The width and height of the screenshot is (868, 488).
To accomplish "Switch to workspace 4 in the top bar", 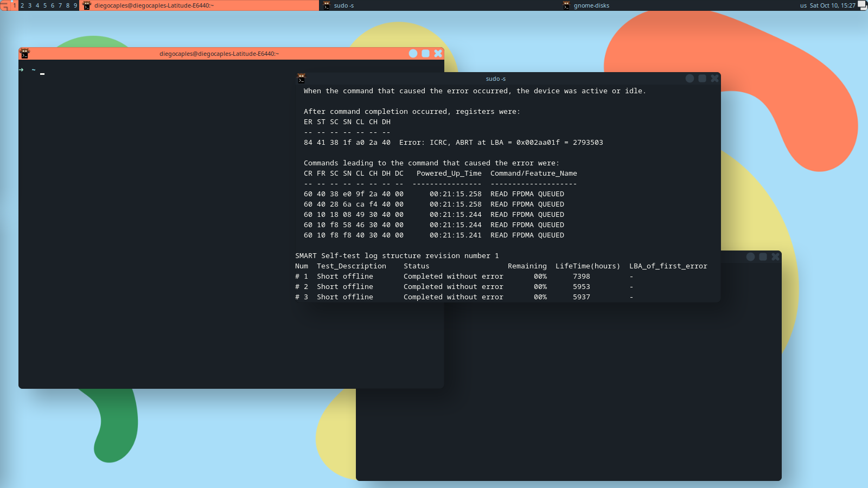I will (x=37, y=5).
